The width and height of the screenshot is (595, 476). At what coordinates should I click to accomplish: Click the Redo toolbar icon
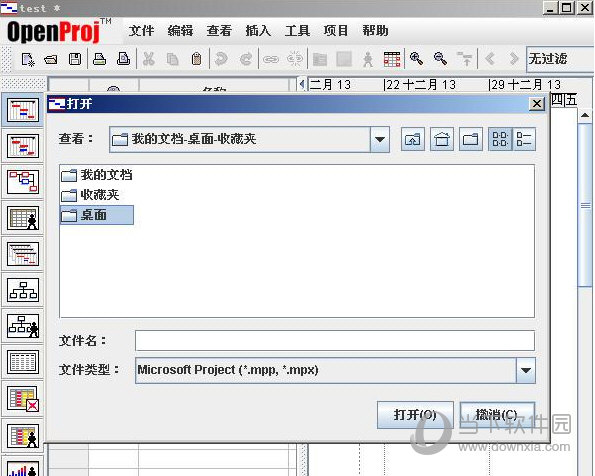[x=246, y=59]
